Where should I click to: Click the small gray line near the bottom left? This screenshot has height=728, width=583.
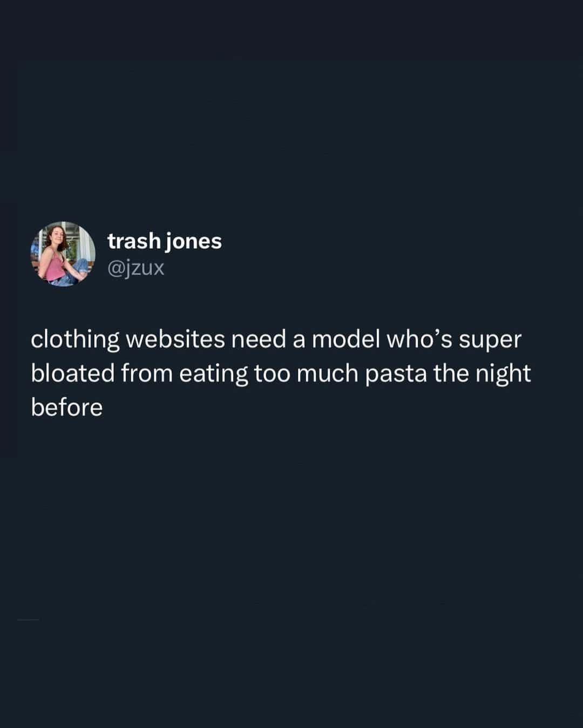tap(28, 620)
